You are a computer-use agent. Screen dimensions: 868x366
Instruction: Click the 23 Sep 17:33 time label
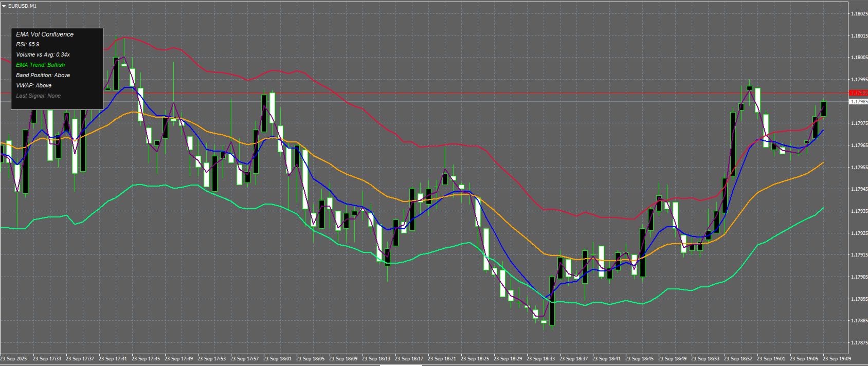47,359
